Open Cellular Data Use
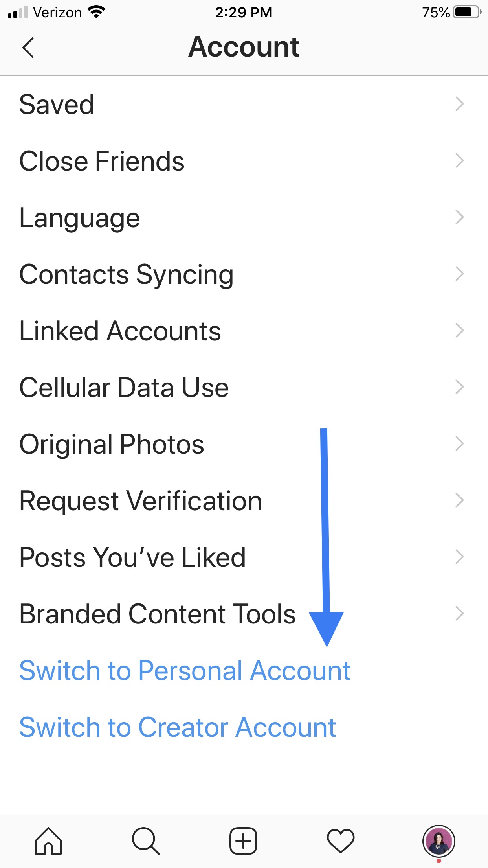 point(244,387)
